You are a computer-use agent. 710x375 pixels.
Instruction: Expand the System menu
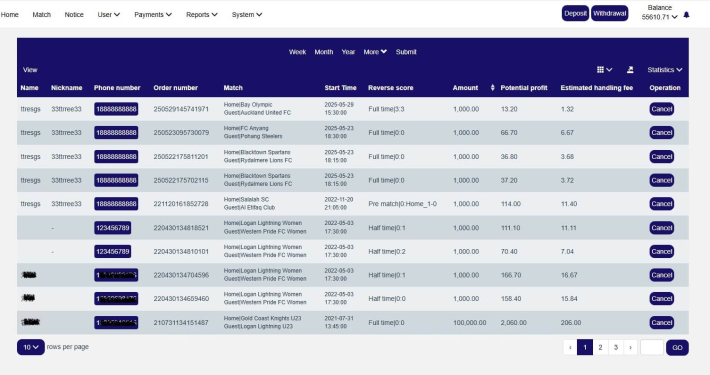[247, 14]
